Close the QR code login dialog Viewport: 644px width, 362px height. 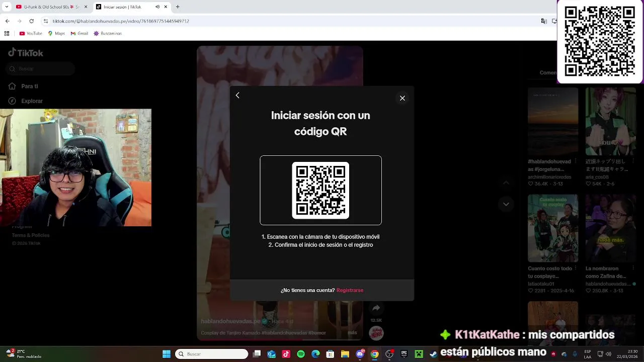click(x=403, y=98)
